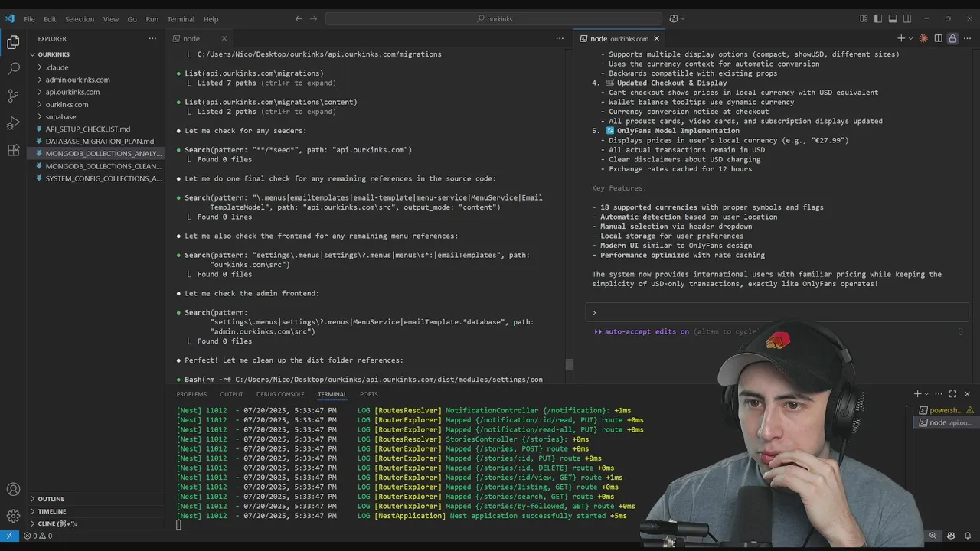Expand the OUTLINE section

[x=96, y=499]
